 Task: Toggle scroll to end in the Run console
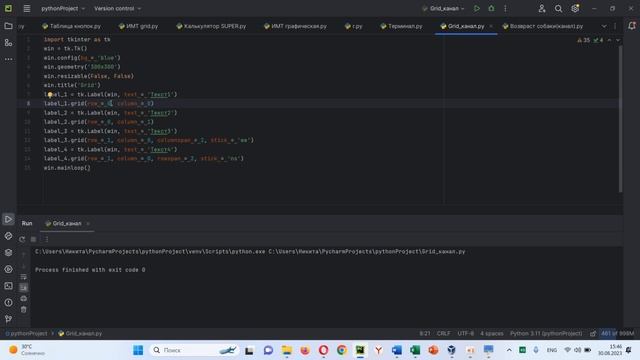pyautogui.click(x=24, y=288)
